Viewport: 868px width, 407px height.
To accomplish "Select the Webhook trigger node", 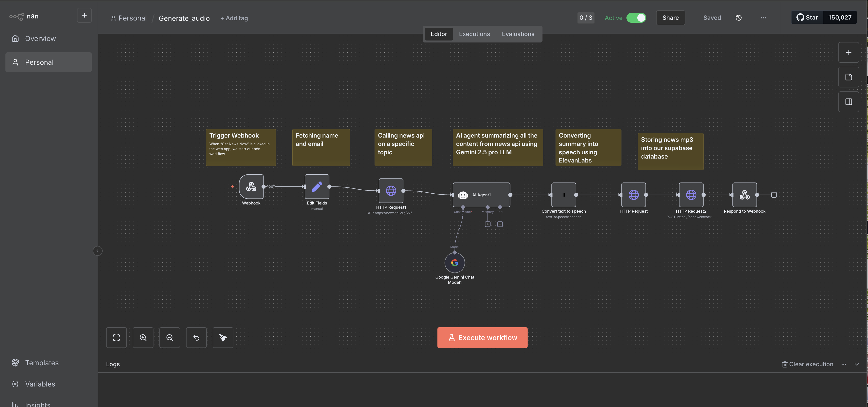I will (251, 186).
